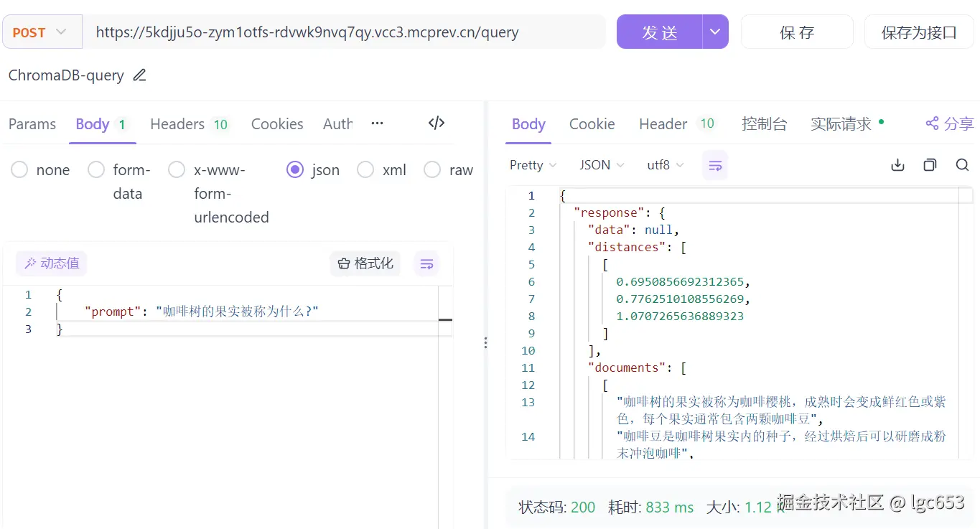Viewport: 980px width, 529px height.
Task: Open the POST method dropdown
Action: (42, 32)
